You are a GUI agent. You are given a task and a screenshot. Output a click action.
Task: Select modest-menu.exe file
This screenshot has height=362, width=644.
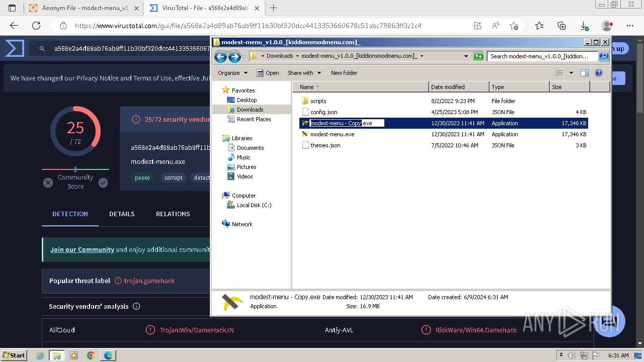point(332,134)
